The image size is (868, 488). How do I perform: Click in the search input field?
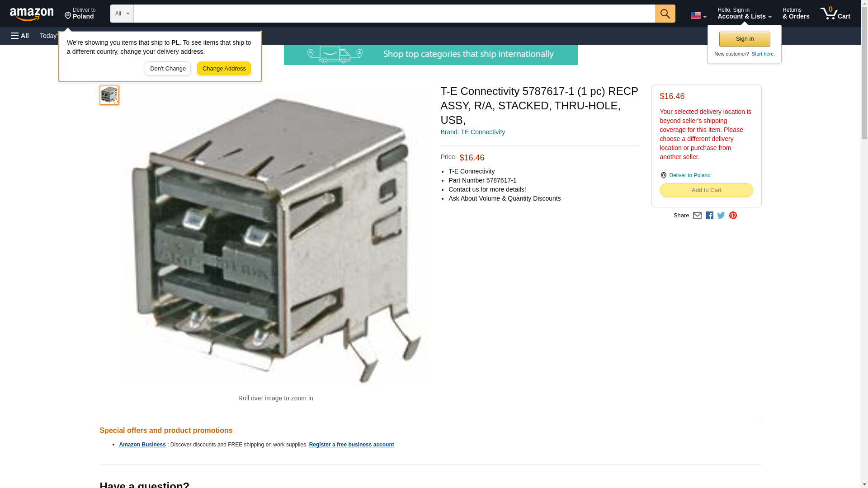[x=394, y=14]
